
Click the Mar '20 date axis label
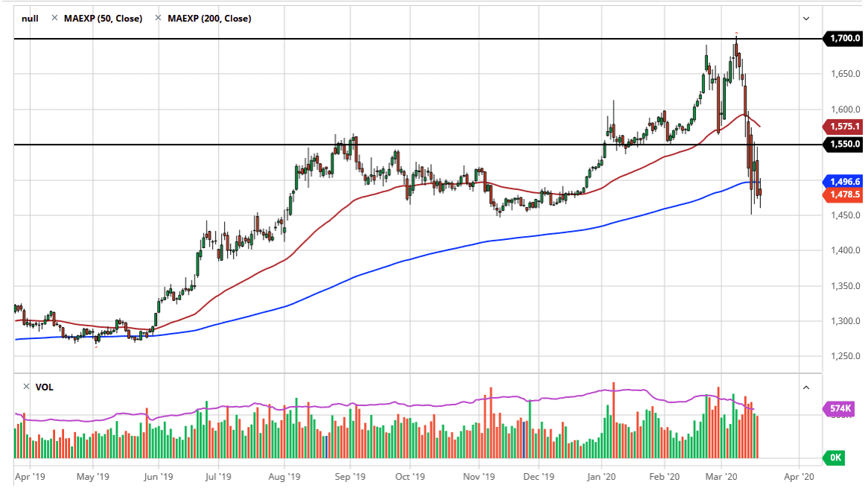tap(721, 476)
